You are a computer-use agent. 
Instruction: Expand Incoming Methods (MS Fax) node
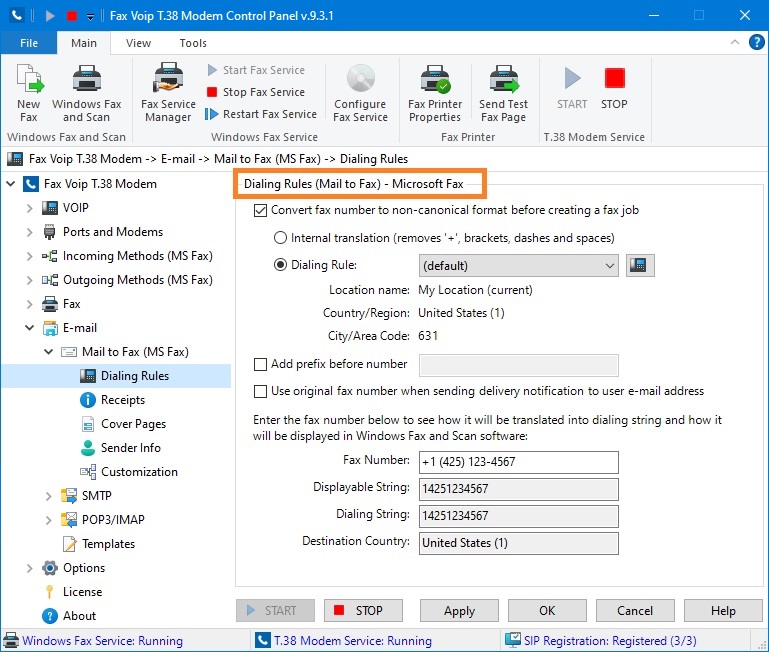coord(29,256)
